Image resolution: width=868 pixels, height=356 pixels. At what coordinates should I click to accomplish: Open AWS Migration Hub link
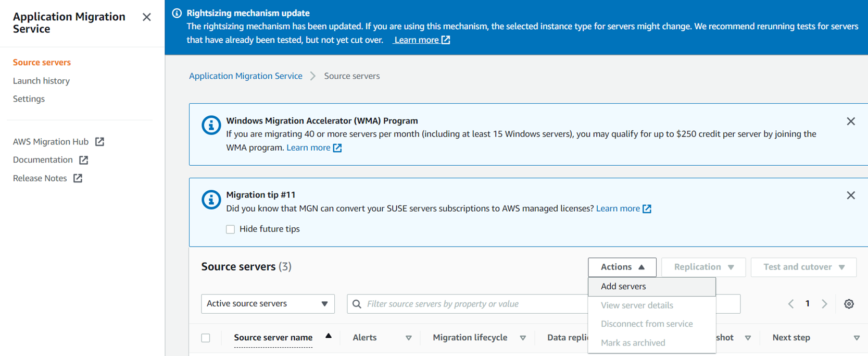point(51,142)
